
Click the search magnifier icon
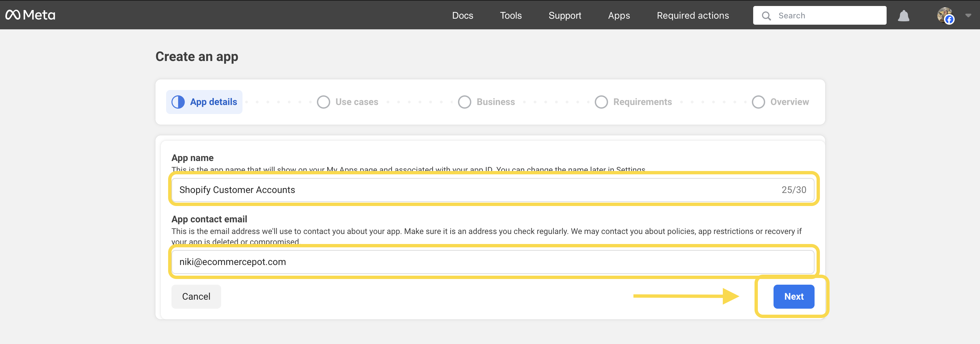coord(766,16)
